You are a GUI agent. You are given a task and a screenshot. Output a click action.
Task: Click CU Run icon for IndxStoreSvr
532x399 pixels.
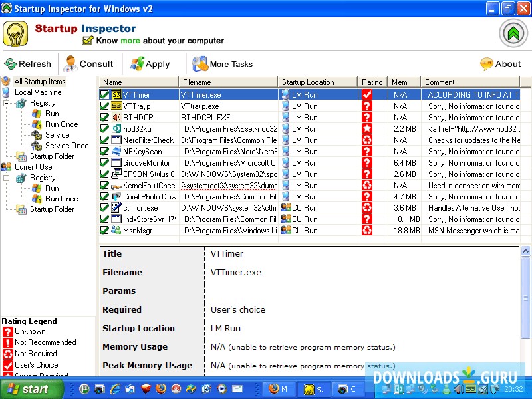pos(286,219)
